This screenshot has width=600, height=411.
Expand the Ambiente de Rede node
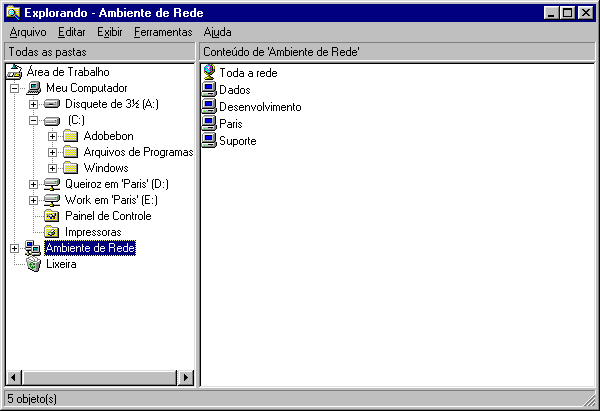(x=15, y=248)
